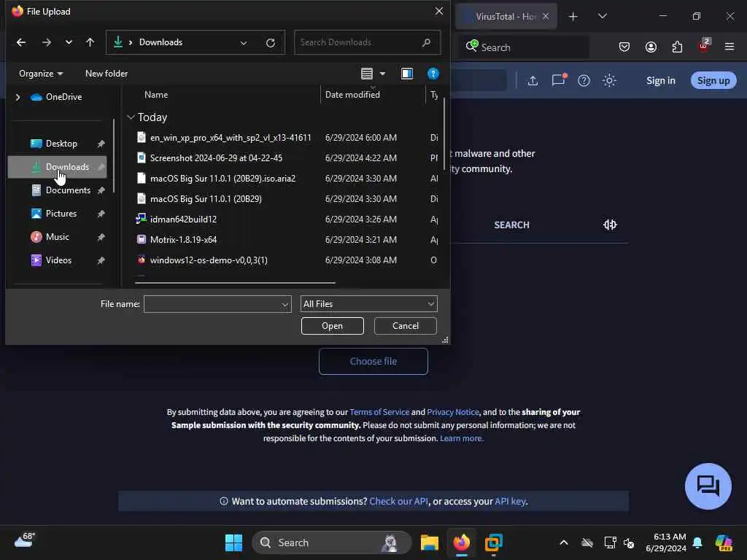The image size is (747, 560).
Task: Close the VirusTotal tab
Action: click(546, 17)
